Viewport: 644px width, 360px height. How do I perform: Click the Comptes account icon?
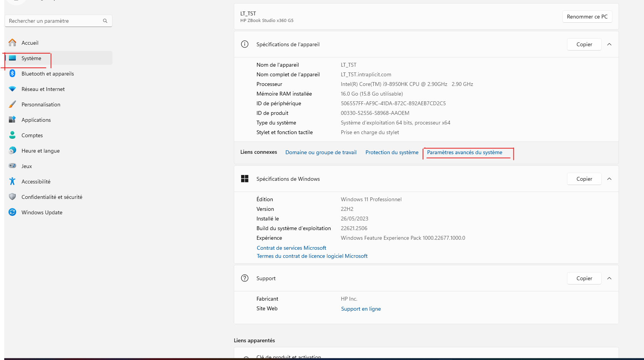click(x=12, y=135)
